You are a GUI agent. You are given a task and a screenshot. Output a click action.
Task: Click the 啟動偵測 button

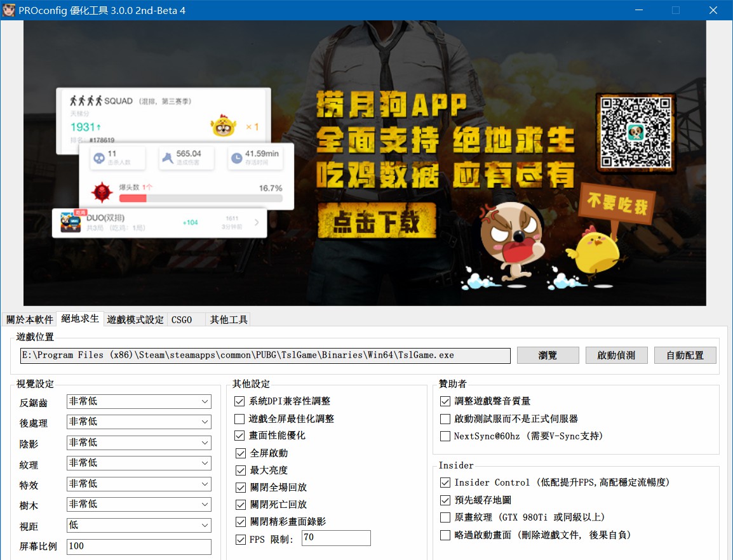tap(616, 356)
